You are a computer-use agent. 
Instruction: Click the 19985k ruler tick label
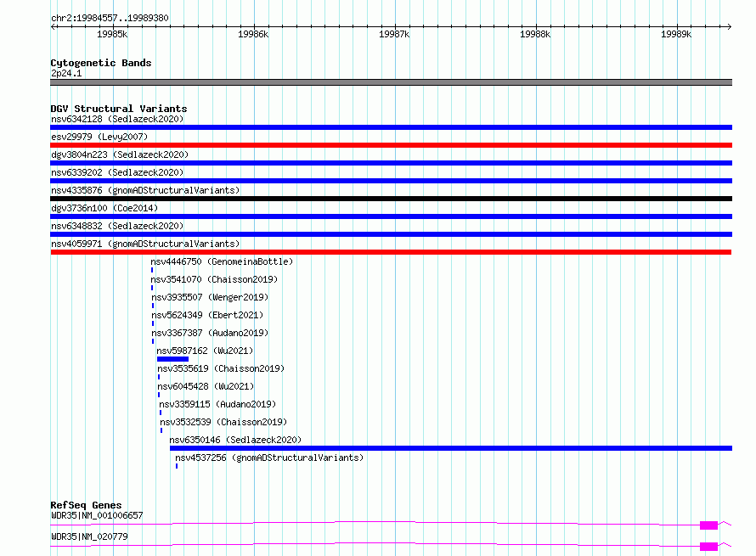tap(112, 34)
